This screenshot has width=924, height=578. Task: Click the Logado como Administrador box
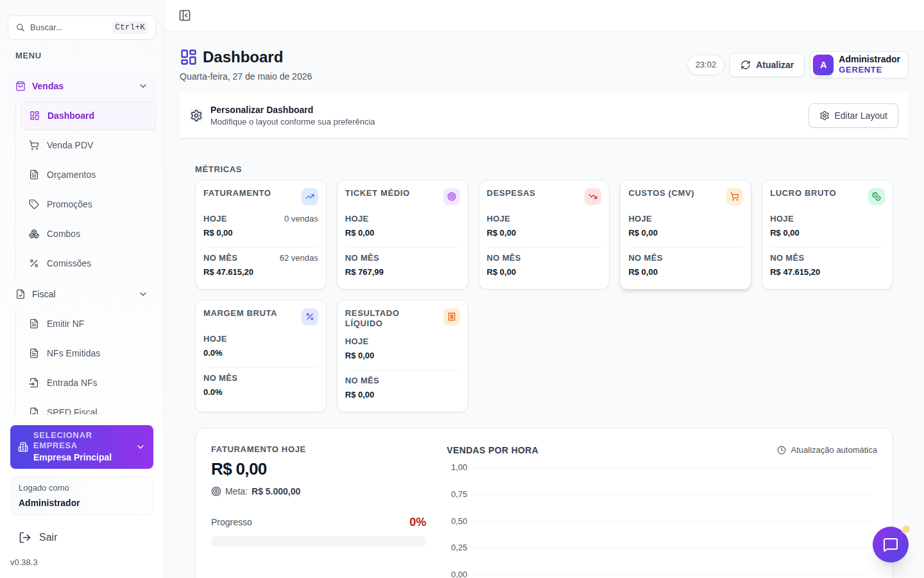coord(81,496)
